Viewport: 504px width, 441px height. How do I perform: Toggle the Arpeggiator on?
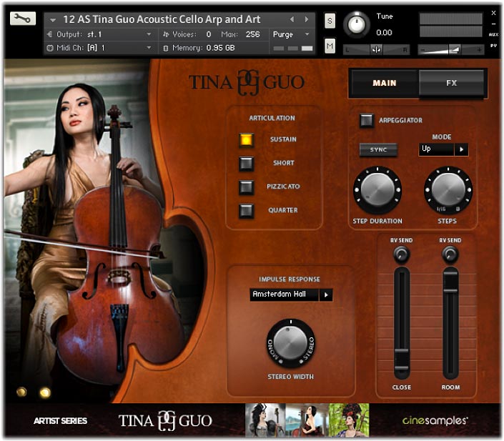click(367, 121)
